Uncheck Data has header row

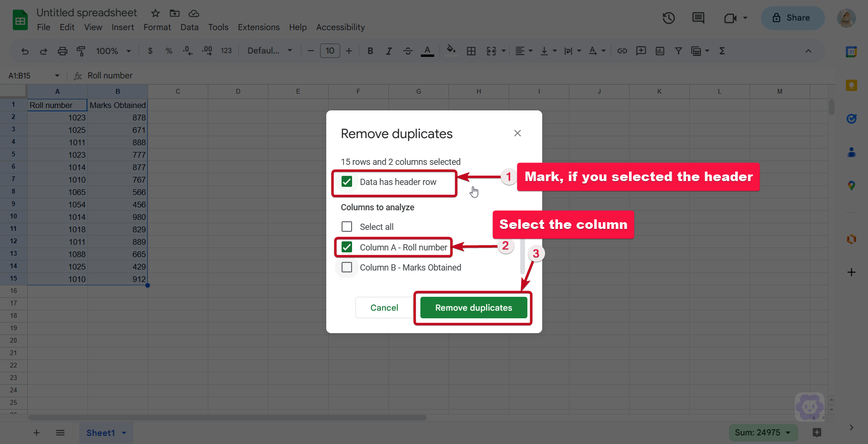(x=347, y=182)
